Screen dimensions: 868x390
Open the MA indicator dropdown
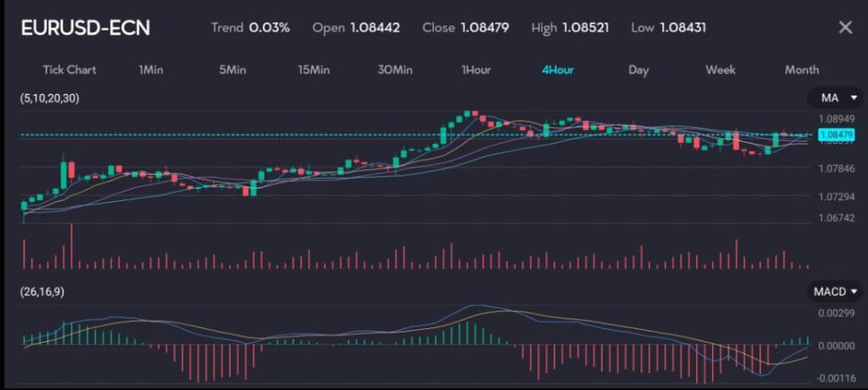point(835,98)
